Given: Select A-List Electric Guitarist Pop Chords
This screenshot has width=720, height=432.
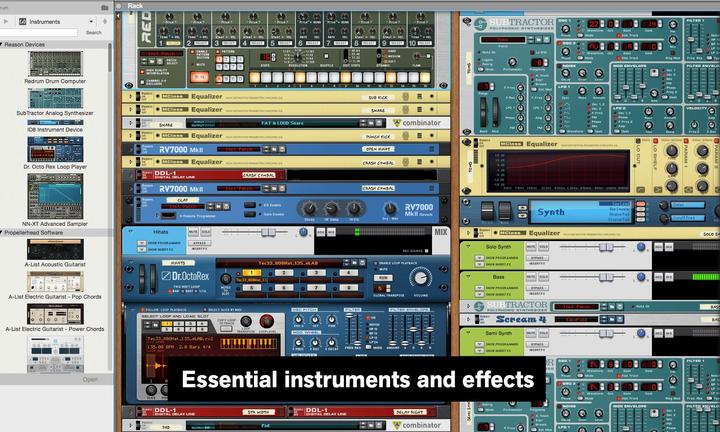Looking at the screenshot, I should point(55,281).
